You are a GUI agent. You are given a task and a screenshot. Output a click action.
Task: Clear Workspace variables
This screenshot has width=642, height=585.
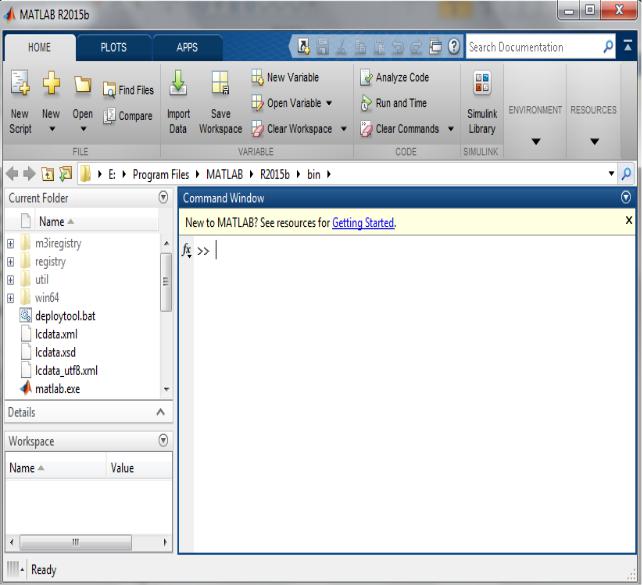[x=292, y=129]
